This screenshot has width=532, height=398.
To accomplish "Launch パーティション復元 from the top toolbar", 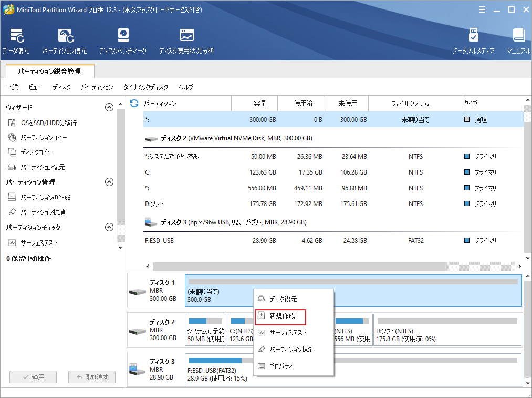I will (65, 41).
